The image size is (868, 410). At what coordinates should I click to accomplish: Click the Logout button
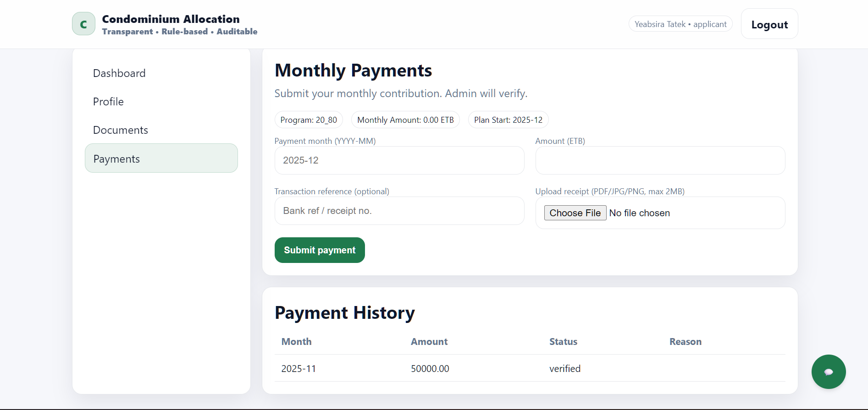[x=769, y=24]
